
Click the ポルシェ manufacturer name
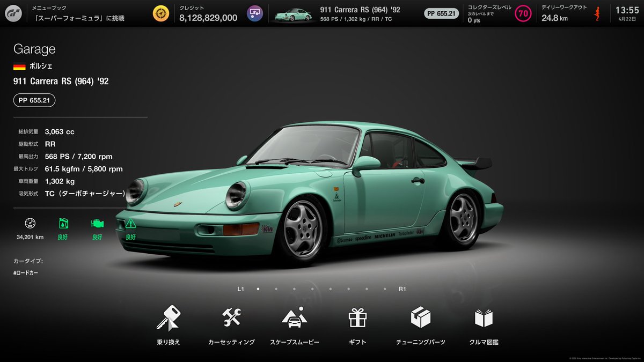[x=41, y=67]
